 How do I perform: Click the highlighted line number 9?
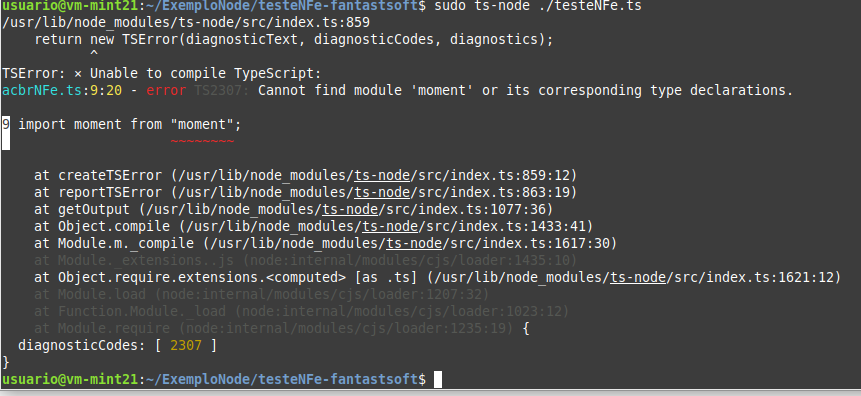(6, 124)
